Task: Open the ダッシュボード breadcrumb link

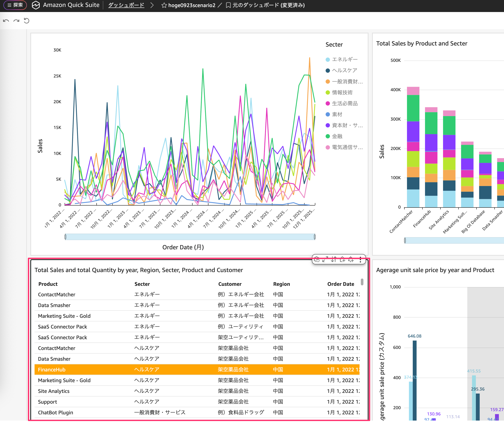Action: [x=126, y=5]
